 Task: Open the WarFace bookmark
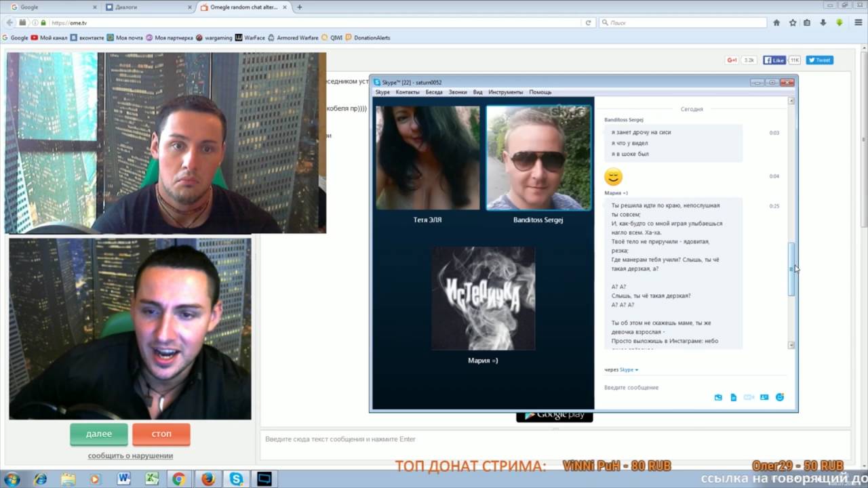coord(250,38)
